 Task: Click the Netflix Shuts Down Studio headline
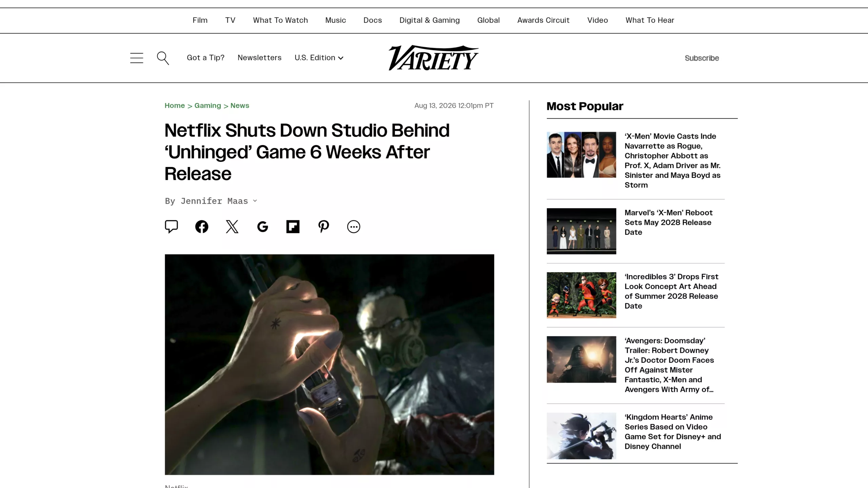pos(307,152)
